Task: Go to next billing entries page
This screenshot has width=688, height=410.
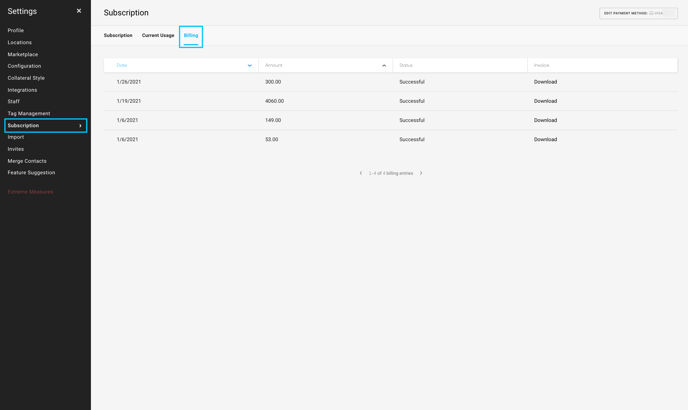Action: [421, 173]
